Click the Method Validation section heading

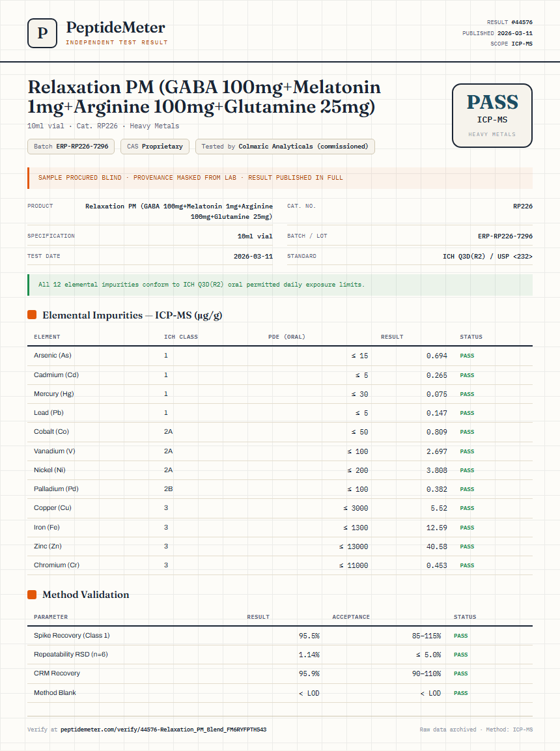86,595
